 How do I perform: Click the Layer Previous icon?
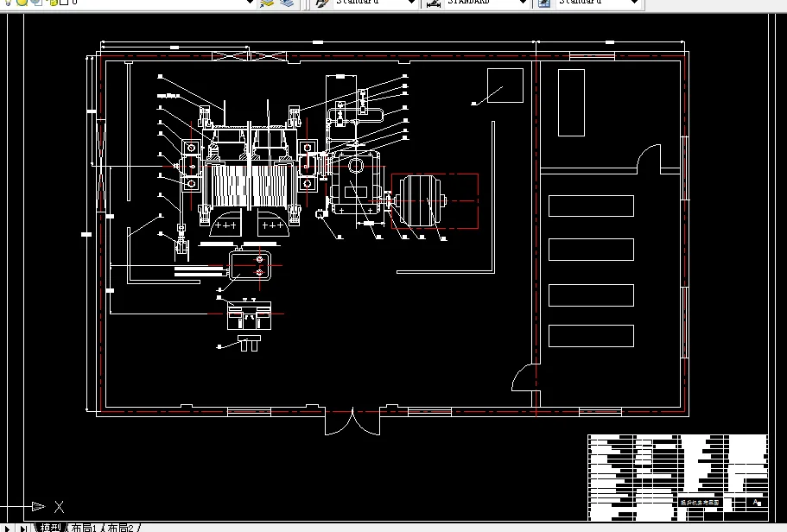[x=287, y=3]
